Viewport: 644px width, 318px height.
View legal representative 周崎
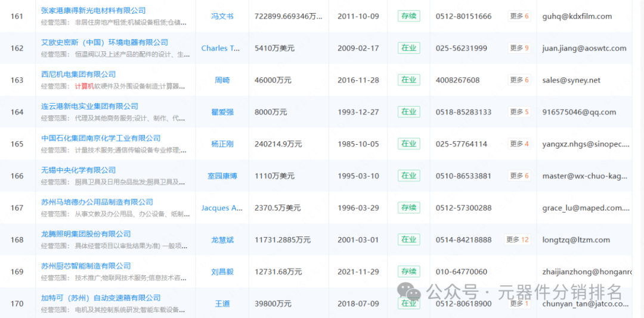[x=222, y=80]
